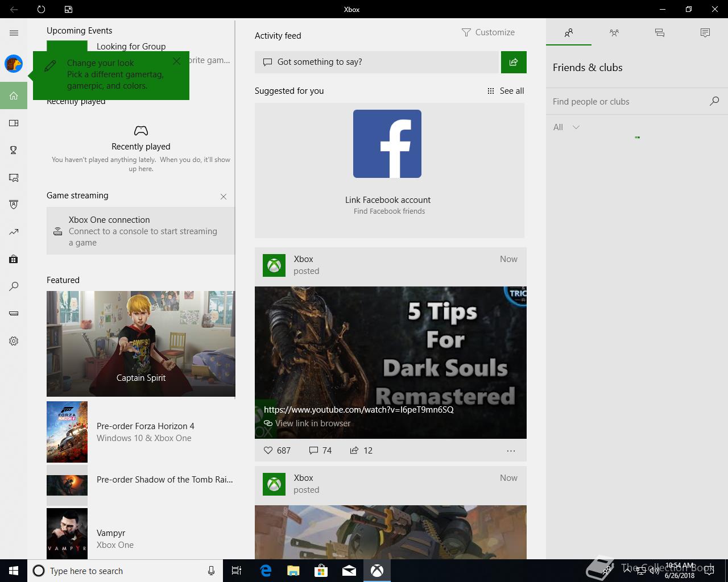The height and width of the screenshot is (582, 728).
Task: Click taskbar Type here to search box
Action: [124, 571]
